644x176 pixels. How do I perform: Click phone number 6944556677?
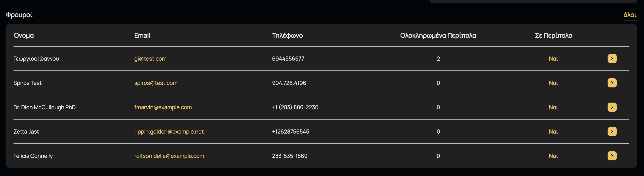(288, 59)
